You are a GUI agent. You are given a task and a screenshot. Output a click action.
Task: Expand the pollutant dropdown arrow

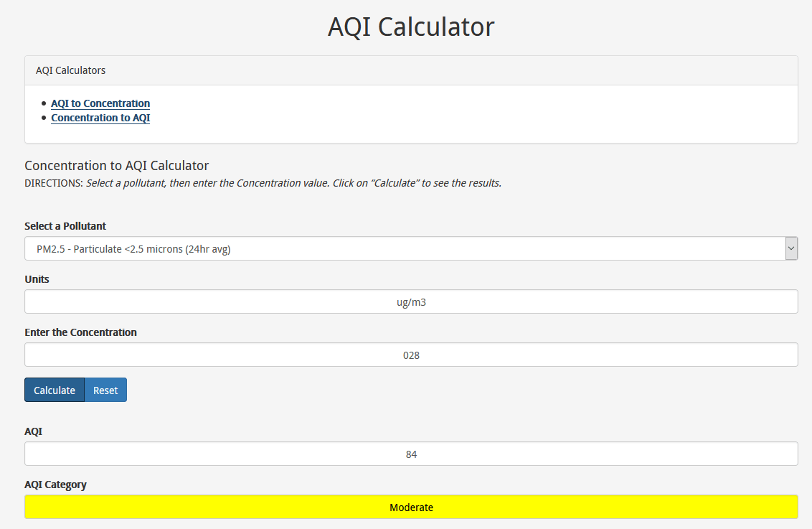791,248
